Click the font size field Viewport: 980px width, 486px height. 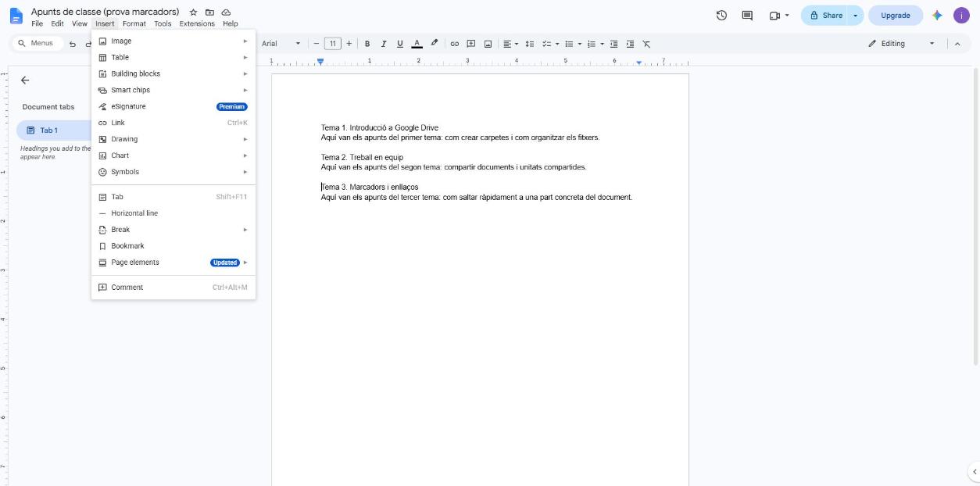(333, 44)
